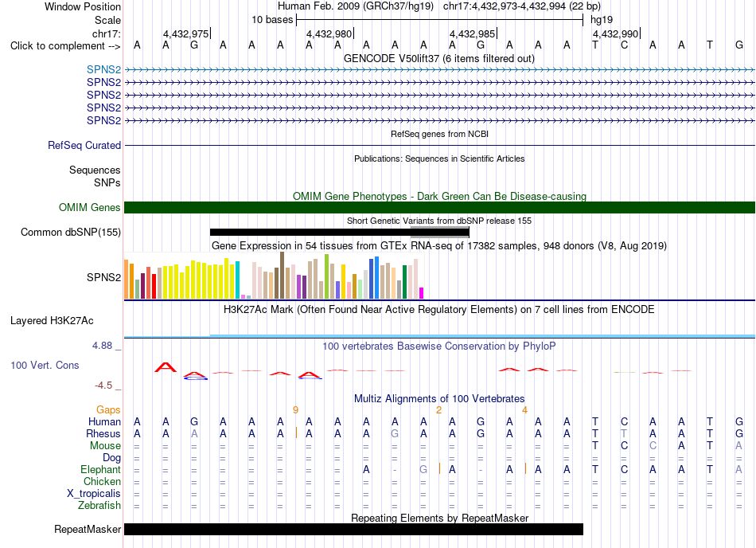Click the "Repeating Elements by RepeatMasker" title
The height and width of the screenshot is (548, 756).
click(439, 518)
